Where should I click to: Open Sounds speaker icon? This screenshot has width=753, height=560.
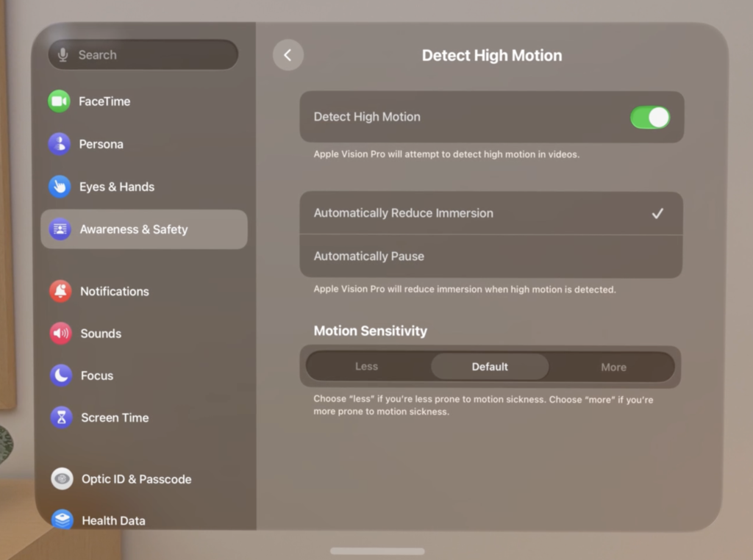[60, 334]
